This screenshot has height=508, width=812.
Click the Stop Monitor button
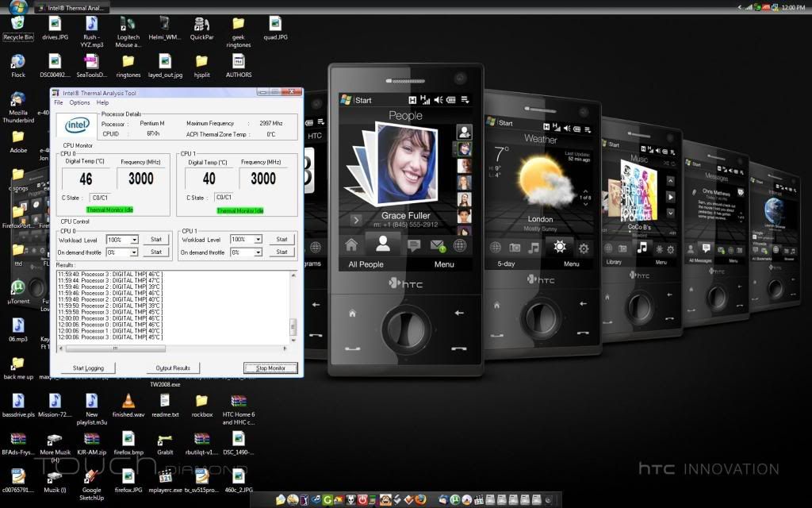pos(271,368)
